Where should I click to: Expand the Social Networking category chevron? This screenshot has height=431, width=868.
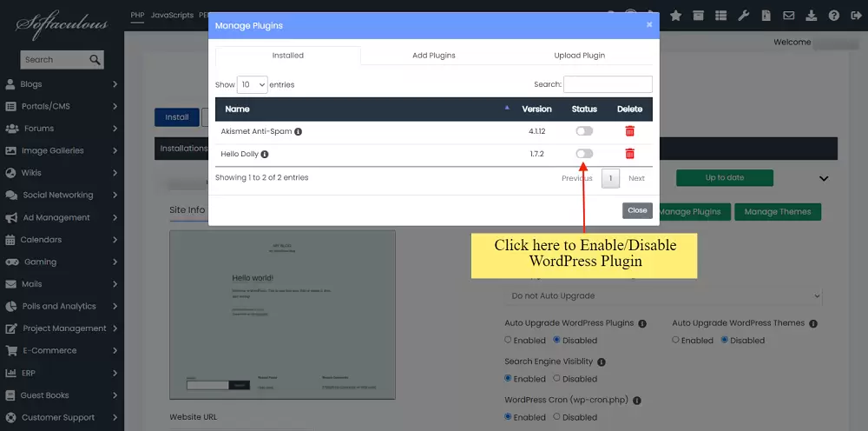pos(115,195)
